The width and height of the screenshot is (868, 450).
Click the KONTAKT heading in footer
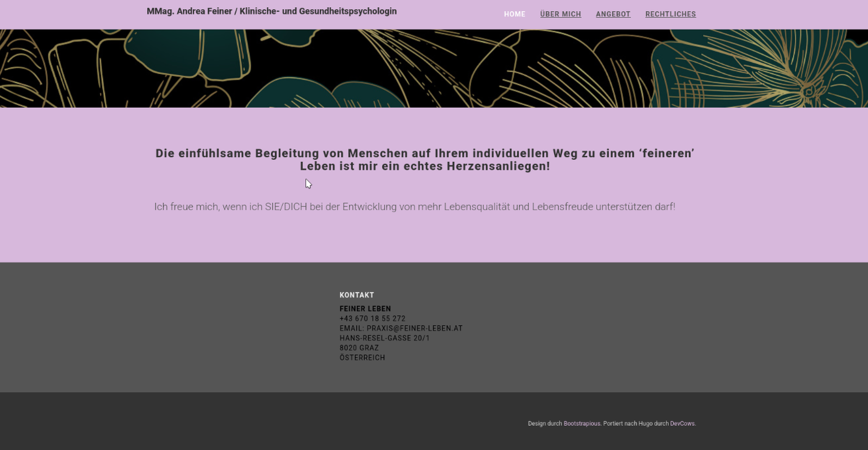[357, 295]
